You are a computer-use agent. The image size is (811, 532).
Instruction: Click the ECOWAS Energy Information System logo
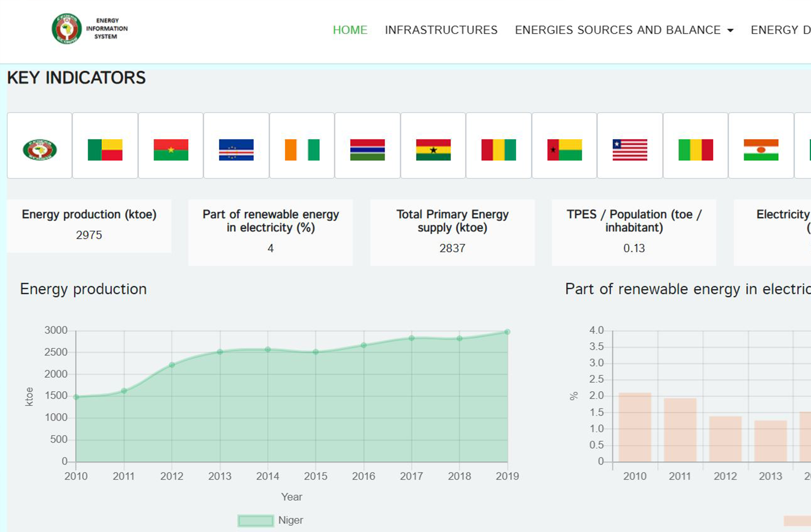89,28
